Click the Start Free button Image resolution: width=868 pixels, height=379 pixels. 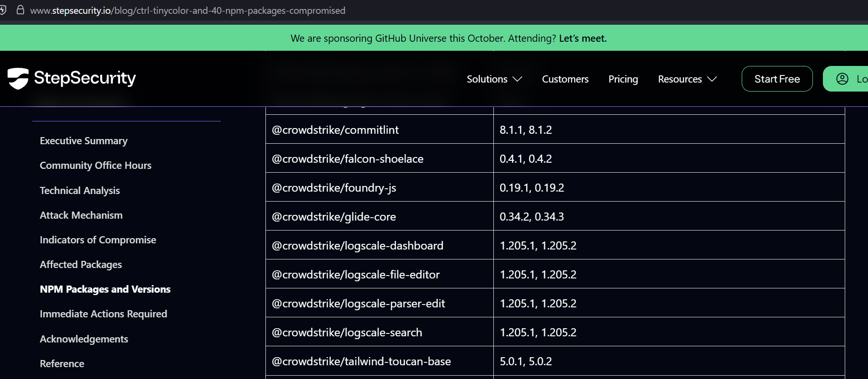pyautogui.click(x=777, y=79)
